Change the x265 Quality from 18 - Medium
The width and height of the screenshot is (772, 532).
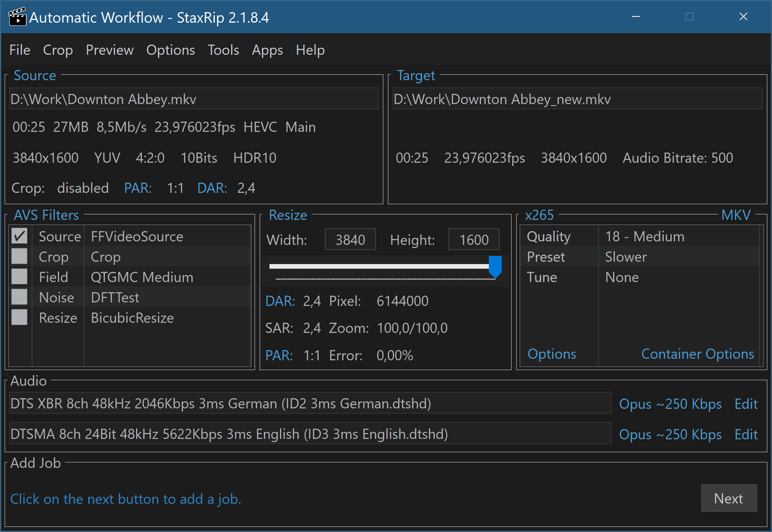click(644, 236)
